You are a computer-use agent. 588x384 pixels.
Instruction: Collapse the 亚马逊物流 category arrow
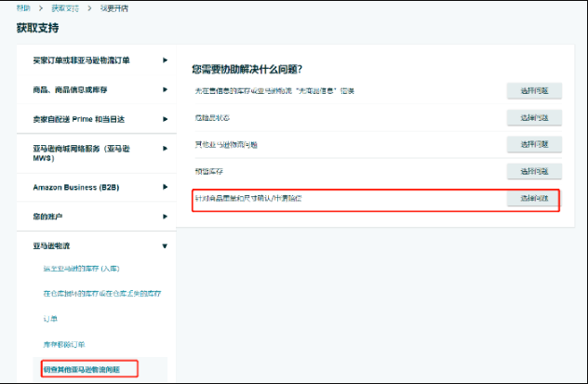tap(165, 246)
